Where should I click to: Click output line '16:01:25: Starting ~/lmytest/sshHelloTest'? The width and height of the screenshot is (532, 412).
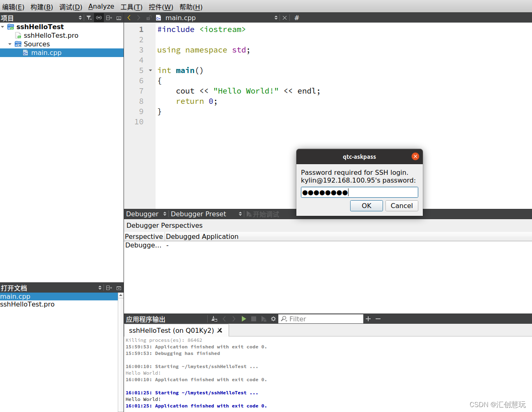(x=192, y=393)
